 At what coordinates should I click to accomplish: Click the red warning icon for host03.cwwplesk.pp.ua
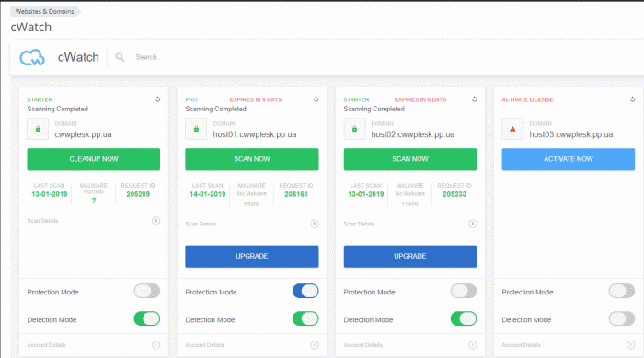512,129
